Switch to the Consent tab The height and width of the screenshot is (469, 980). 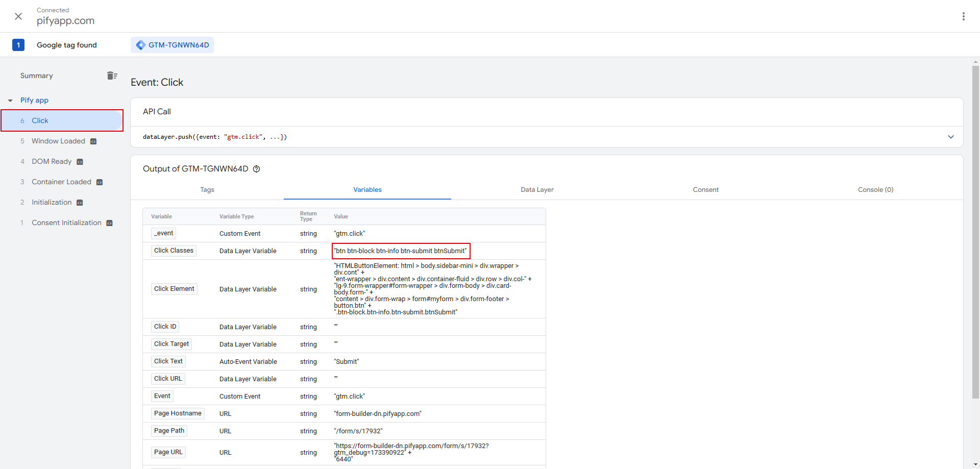click(x=706, y=189)
